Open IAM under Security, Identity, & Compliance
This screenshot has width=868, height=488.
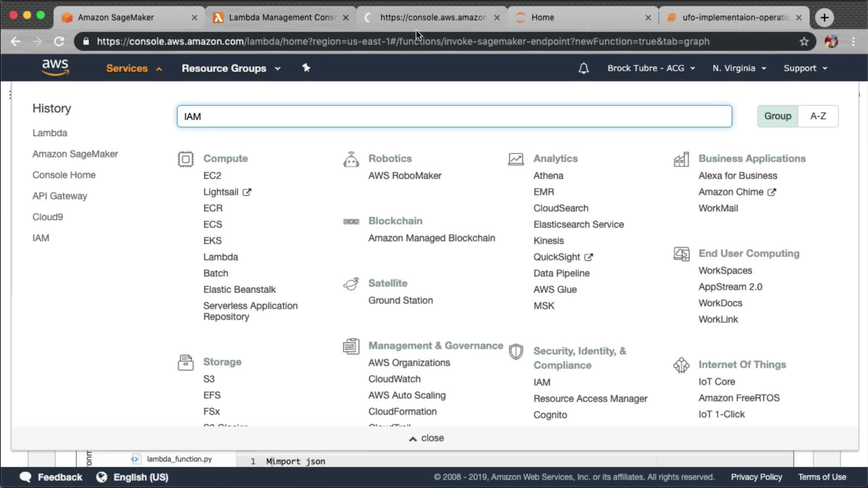(x=542, y=382)
